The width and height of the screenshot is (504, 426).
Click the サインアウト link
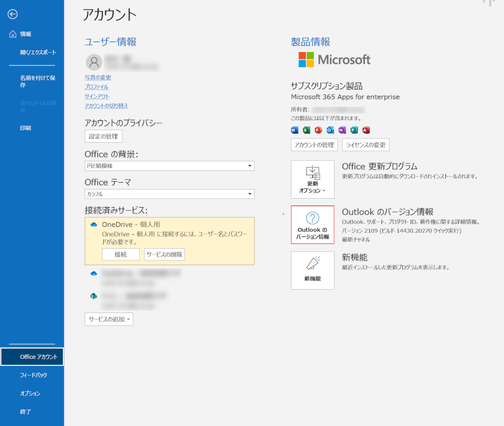[97, 96]
